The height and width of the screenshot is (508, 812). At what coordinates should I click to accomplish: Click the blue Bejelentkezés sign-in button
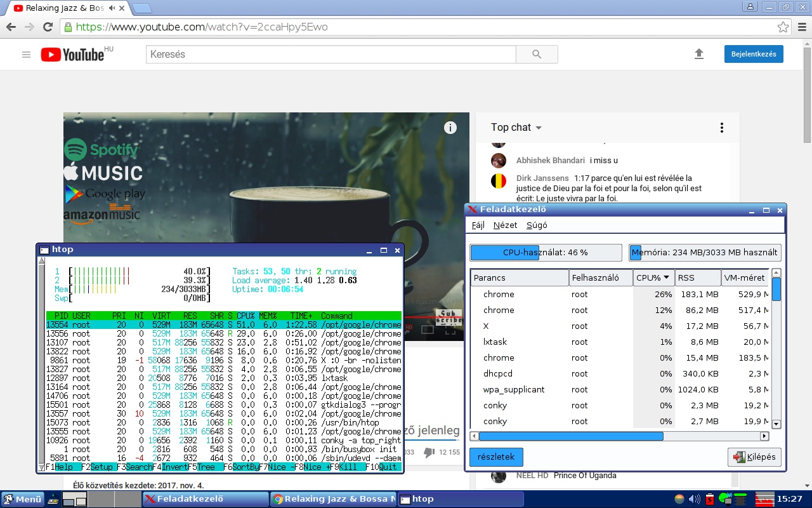pos(754,54)
